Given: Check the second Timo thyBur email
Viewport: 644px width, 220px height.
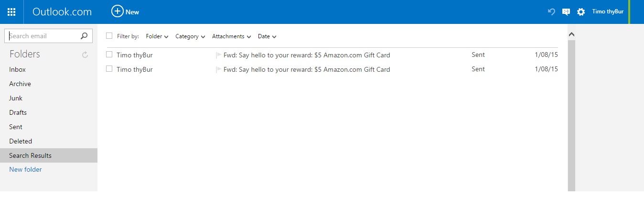Looking at the screenshot, I should pos(109,69).
